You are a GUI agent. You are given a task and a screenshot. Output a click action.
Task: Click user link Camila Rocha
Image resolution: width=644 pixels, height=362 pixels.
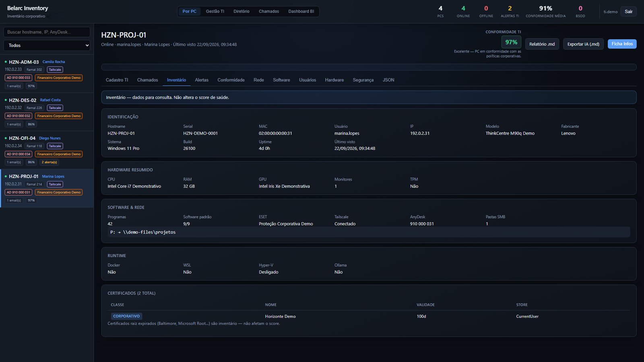point(54,62)
